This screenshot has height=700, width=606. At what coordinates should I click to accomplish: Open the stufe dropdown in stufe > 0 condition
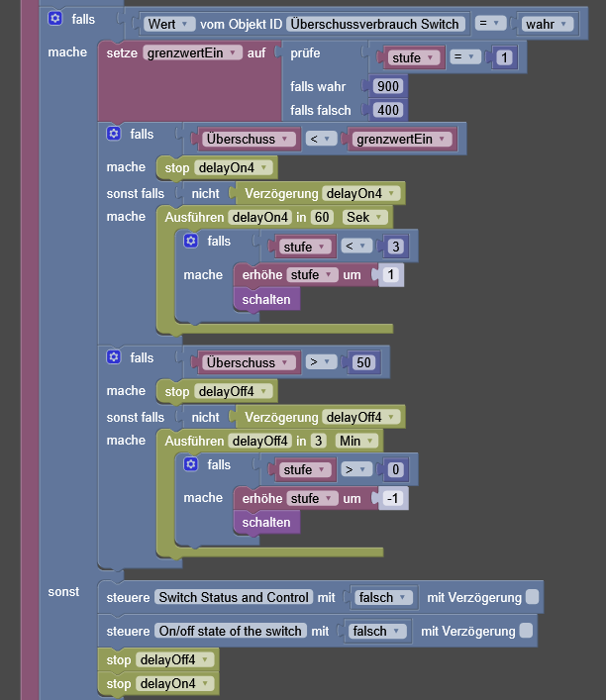point(305,469)
